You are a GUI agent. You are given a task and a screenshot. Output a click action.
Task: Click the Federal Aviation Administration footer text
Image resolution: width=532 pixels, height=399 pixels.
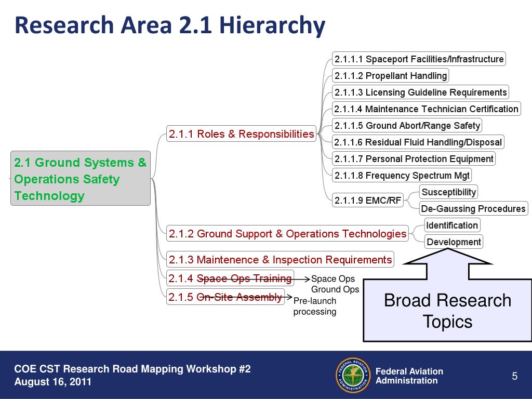click(x=409, y=376)
